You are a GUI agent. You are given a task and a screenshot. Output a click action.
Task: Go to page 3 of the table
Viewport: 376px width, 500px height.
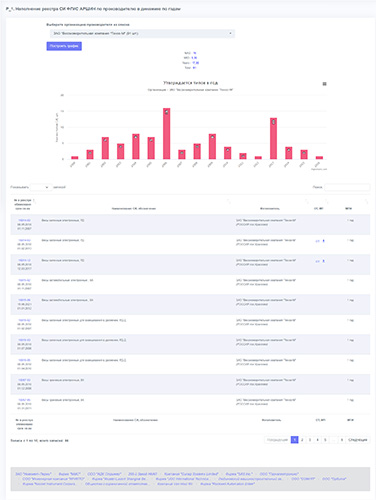[x=310, y=440]
